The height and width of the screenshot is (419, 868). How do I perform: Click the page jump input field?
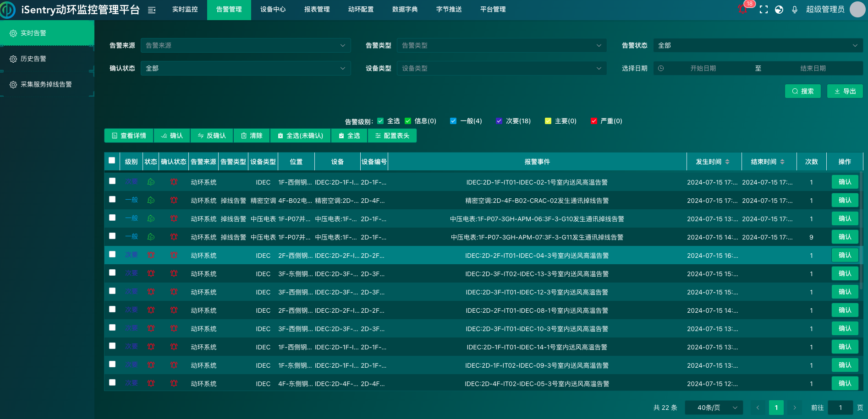click(x=841, y=408)
